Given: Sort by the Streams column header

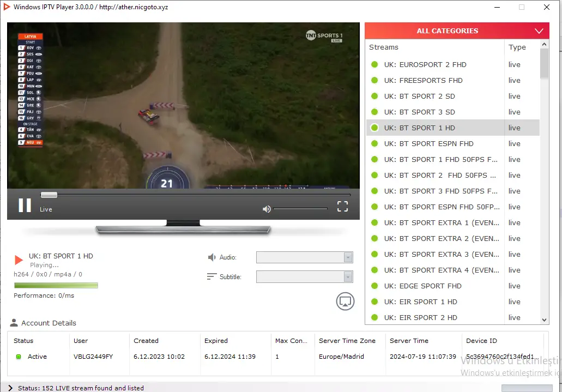Looking at the screenshot, I should pos(435,47).
